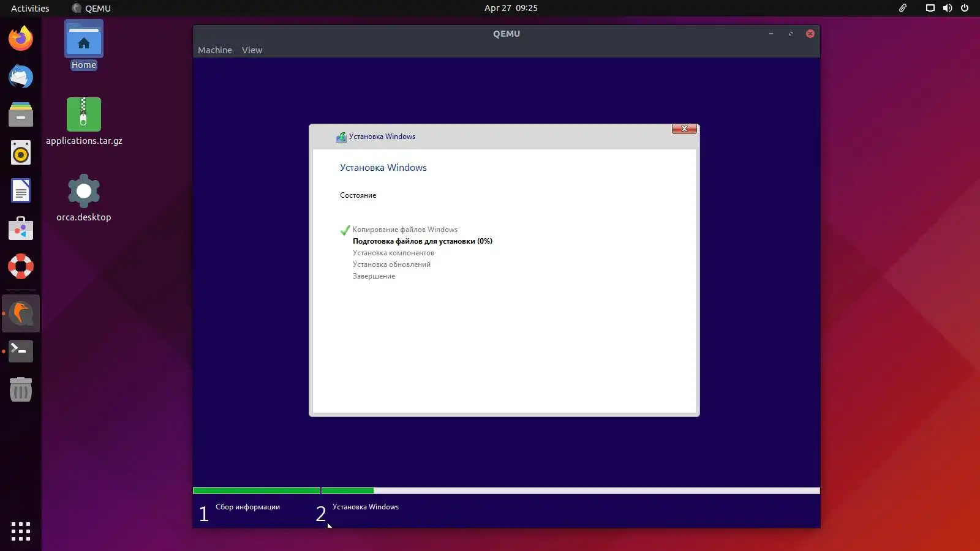Click the green checkmark beside Копирование файлов
Image resolution: width=980 pixels, height=551 pixels.
click(345, 230)
